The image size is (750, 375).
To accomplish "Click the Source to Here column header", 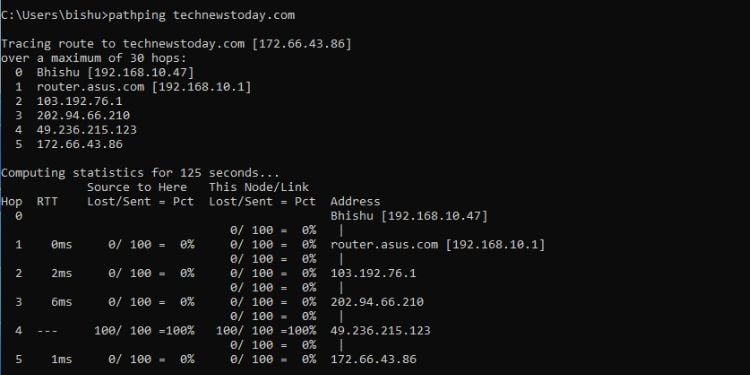I will click(137, 187).
